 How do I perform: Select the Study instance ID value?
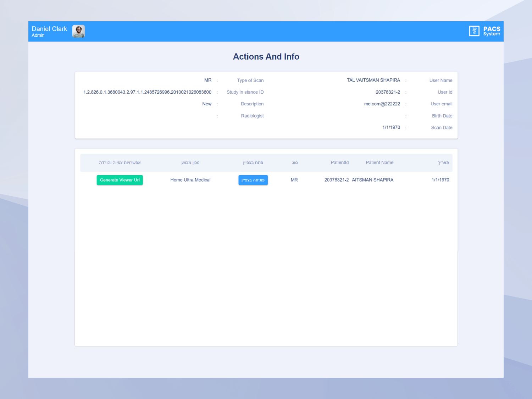click(x=147, y=92)
